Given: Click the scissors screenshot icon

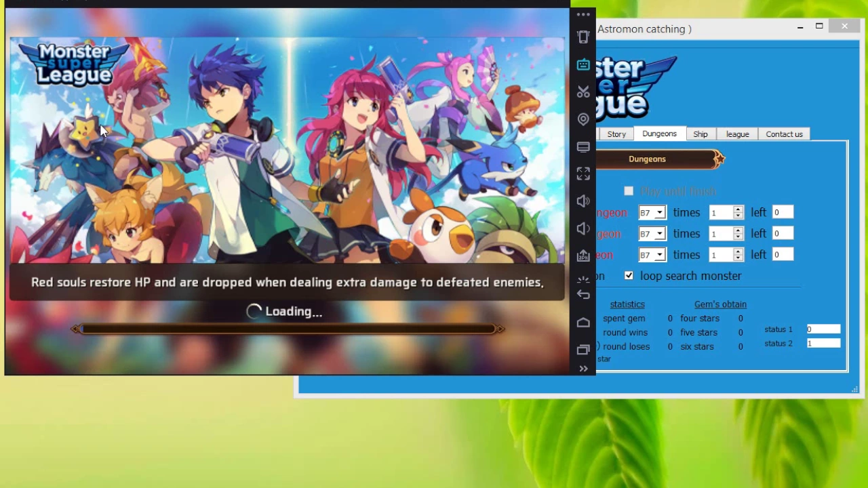Looking at the screenshot, I should pyautogui.click(x=583, y=91).
